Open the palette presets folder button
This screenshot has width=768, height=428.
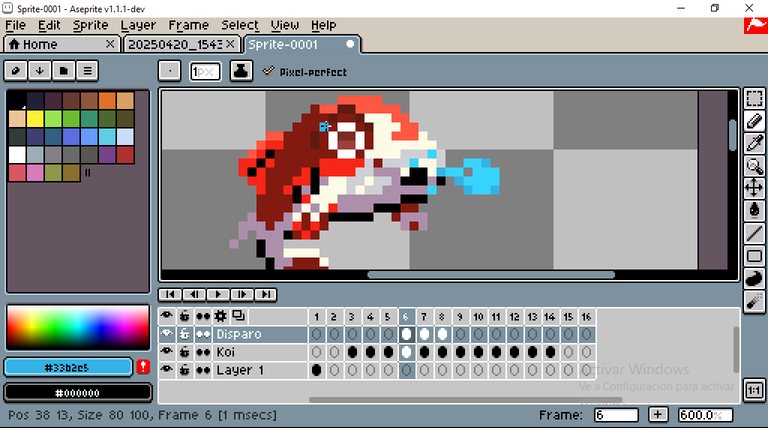(x=64, y=71)
